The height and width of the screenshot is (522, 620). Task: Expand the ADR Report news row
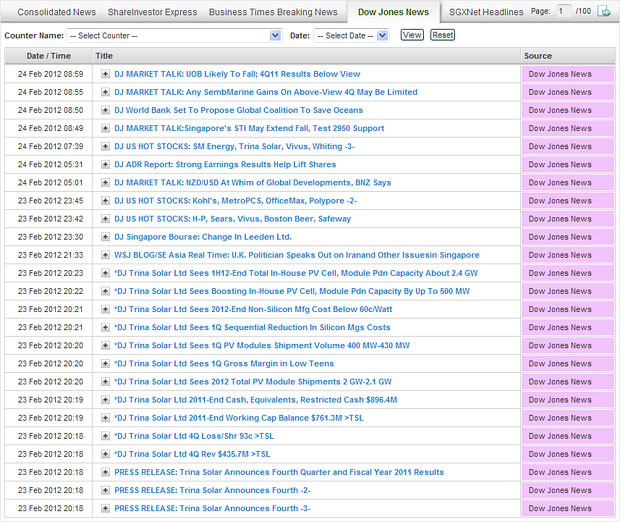pos(105,165)
